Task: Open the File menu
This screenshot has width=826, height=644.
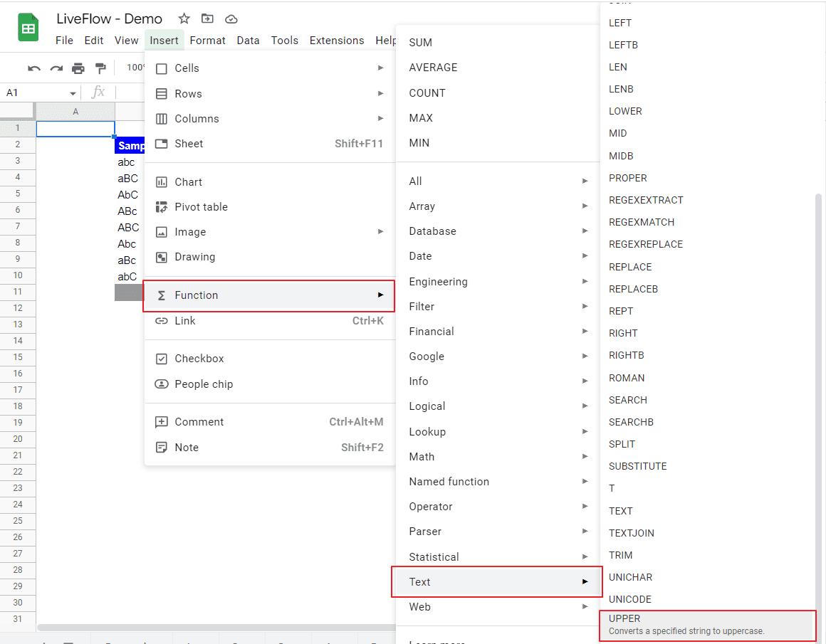Action: (64, 41)
